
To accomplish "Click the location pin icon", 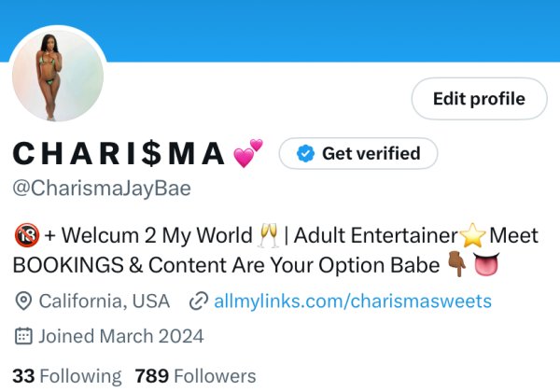I will click(x=23, y=301).
